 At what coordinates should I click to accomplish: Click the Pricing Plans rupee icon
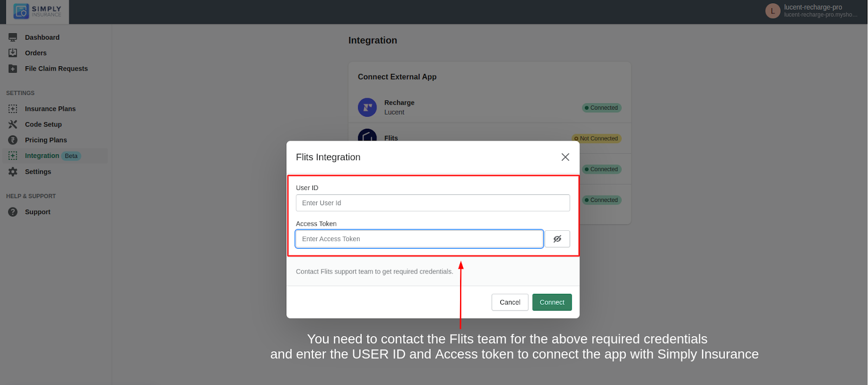point(13,140)
